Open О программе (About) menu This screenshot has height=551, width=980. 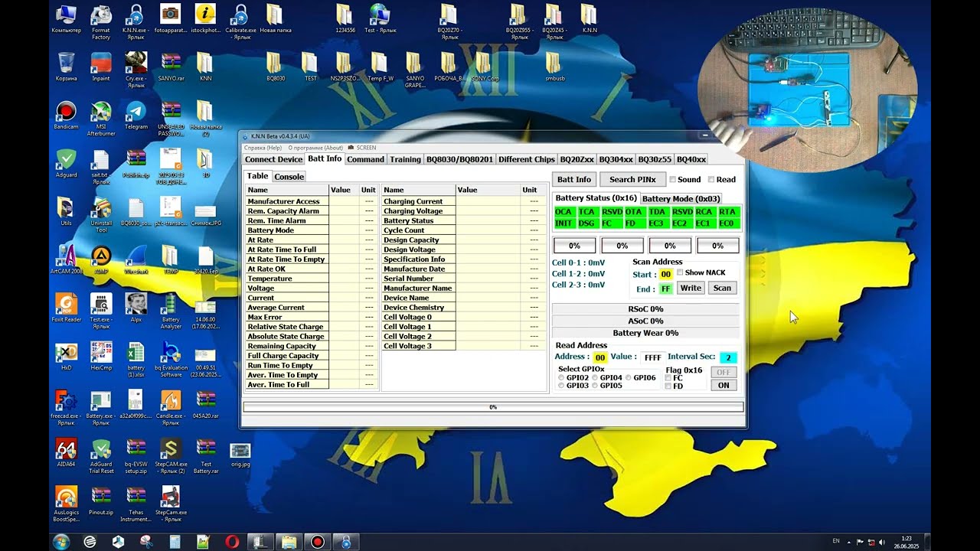315,148
